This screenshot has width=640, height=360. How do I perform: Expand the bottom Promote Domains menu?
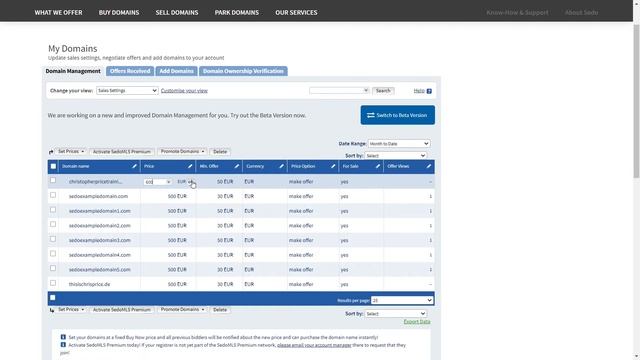pos(182,310)
